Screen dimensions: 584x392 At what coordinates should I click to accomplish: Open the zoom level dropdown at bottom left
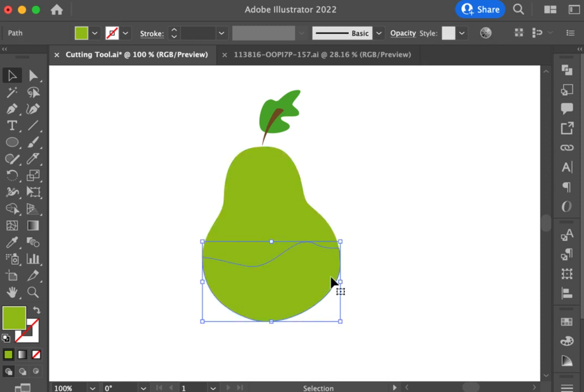click(92, 388)
